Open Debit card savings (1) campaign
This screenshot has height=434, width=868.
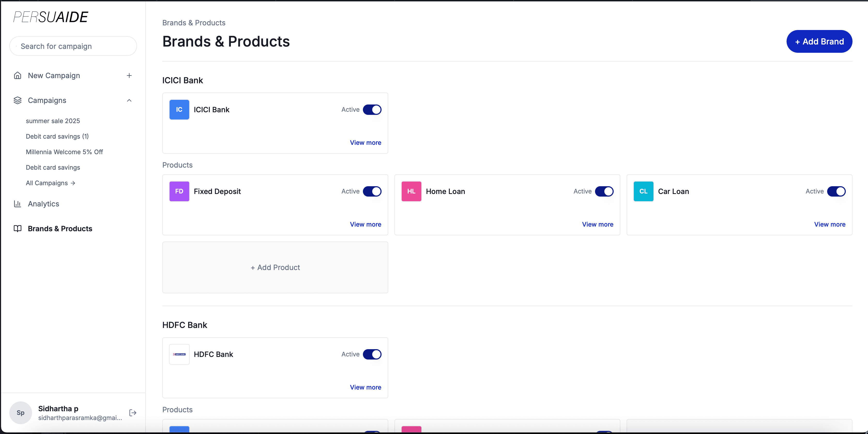(x=57, y=136)
